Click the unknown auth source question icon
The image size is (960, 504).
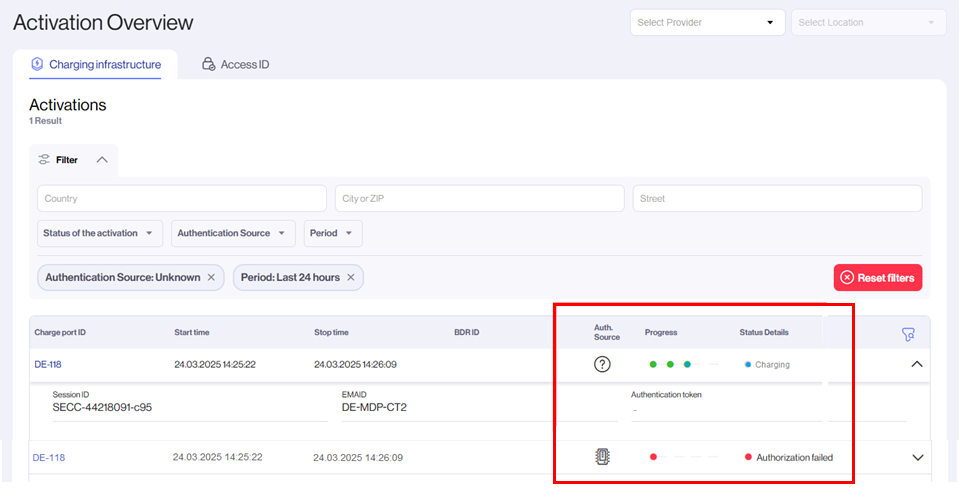tap(602, 364)
